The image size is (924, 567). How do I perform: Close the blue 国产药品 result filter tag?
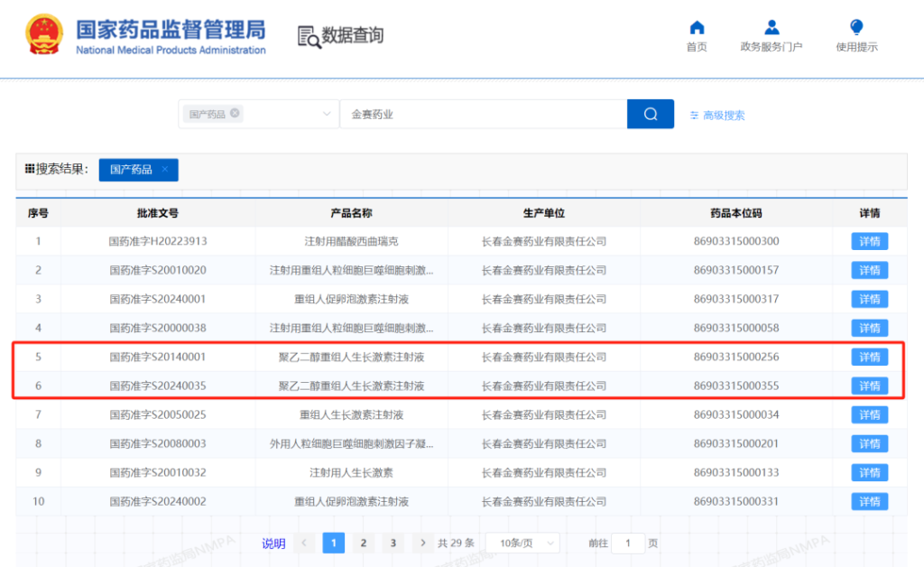click(x=165, y=169)
